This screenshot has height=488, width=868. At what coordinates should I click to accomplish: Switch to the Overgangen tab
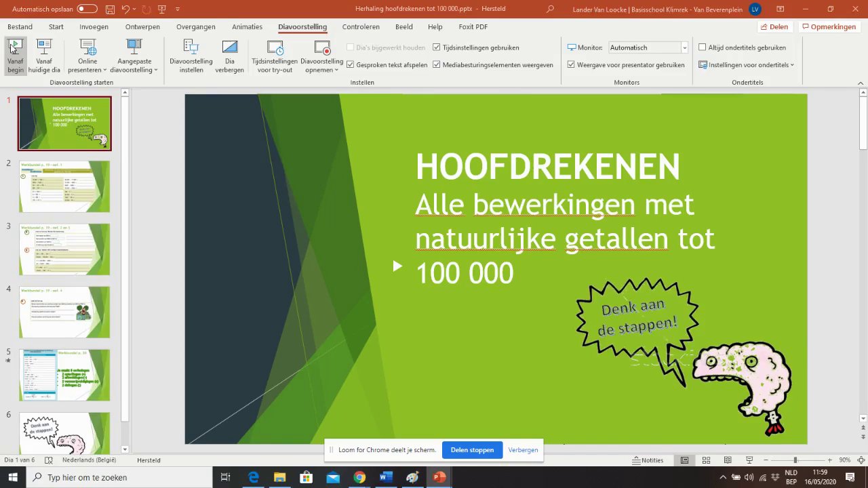pyautogui.click(x=196, y=27)
